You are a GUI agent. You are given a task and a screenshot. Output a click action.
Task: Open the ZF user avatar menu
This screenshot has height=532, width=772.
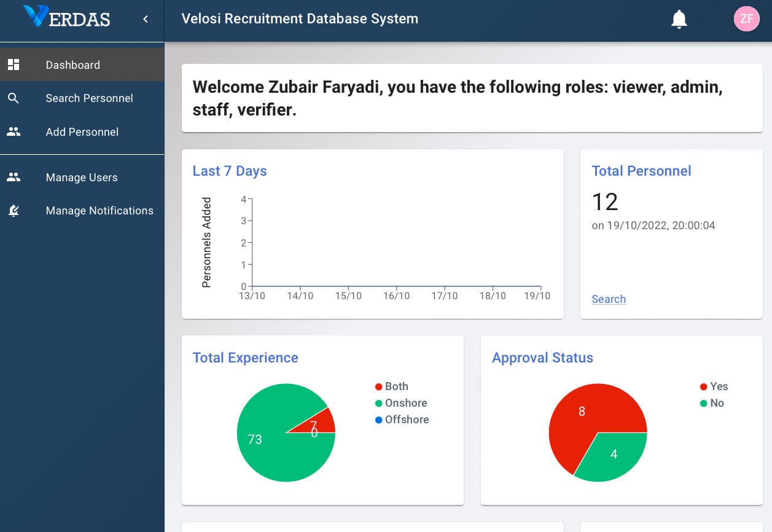coord(746,19)
